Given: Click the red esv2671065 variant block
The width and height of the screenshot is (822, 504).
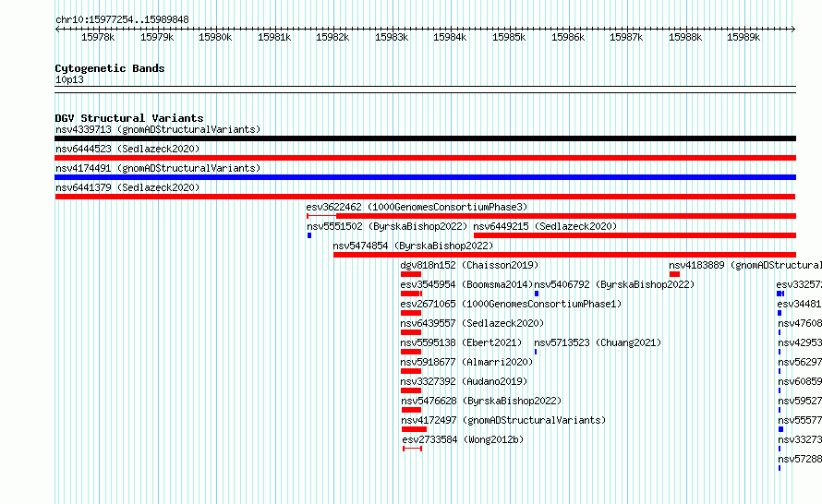Looking at the screenshot, I should 411,313.
